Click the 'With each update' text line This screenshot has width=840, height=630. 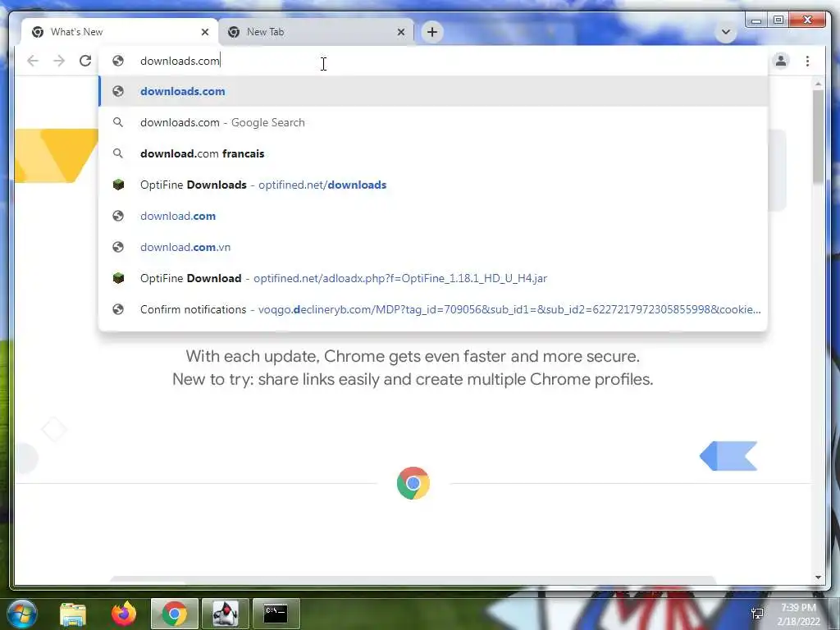pos(413,356)
